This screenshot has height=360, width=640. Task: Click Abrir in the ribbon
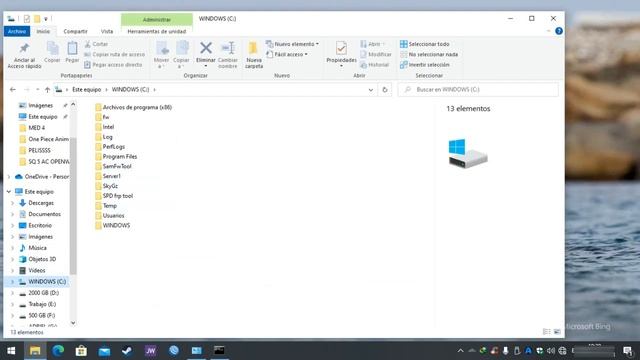tap(372, 44)
